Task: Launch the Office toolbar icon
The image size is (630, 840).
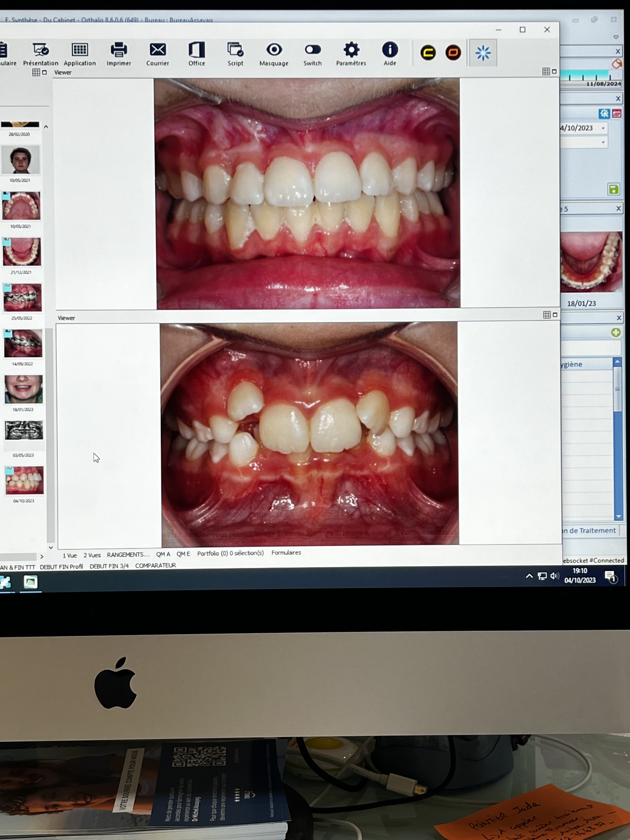Action: coord(196,50)
